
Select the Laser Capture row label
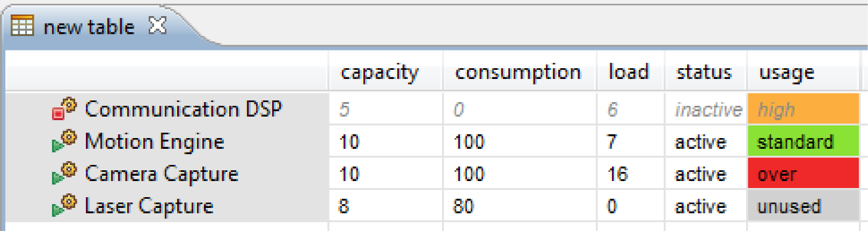(x=149, y=206)
